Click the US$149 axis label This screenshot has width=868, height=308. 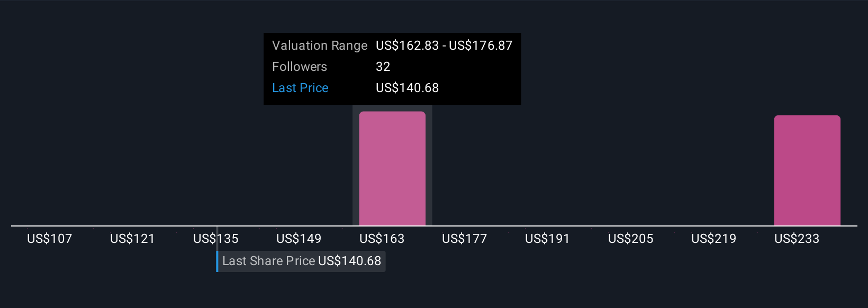pyautogui.click(x=299, y=239)
